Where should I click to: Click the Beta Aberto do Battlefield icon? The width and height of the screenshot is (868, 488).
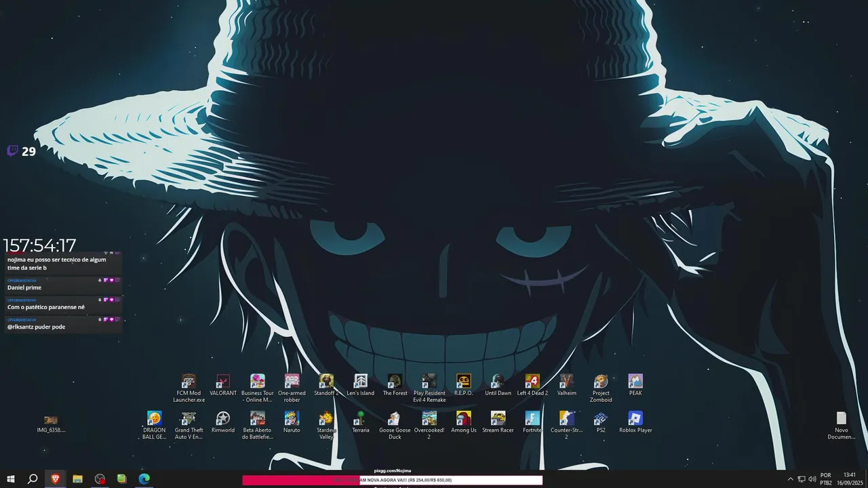258,425
